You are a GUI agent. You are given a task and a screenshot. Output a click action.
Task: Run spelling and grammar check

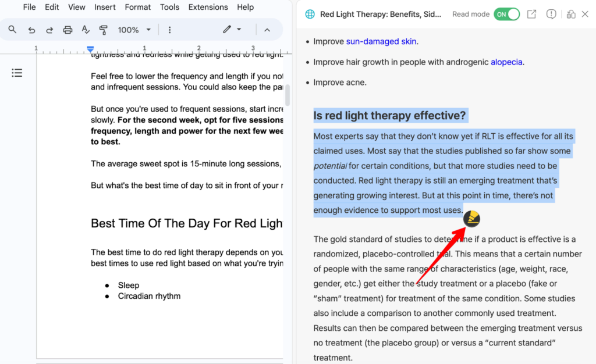(86, 30)
